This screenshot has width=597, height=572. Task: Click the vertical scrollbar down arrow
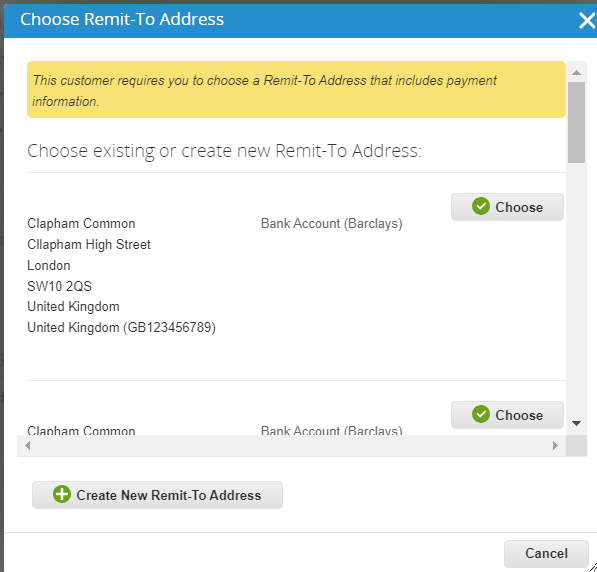(576, 423)
